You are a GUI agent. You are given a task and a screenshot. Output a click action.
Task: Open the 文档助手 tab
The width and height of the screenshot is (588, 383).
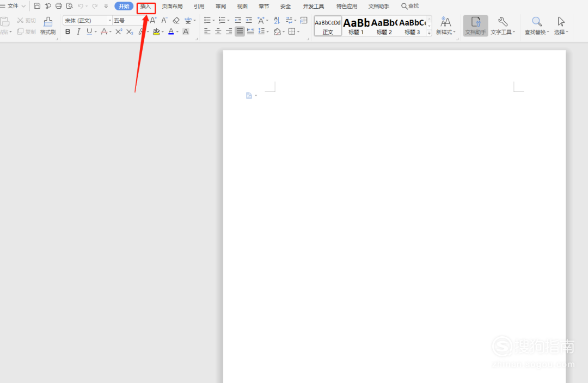[x=379, y=7]
